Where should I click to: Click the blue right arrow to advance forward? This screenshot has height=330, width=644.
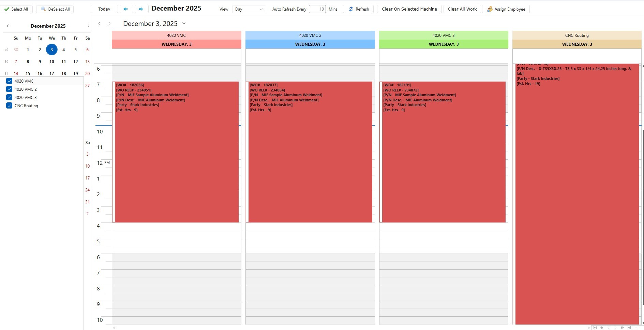point(141,9)
